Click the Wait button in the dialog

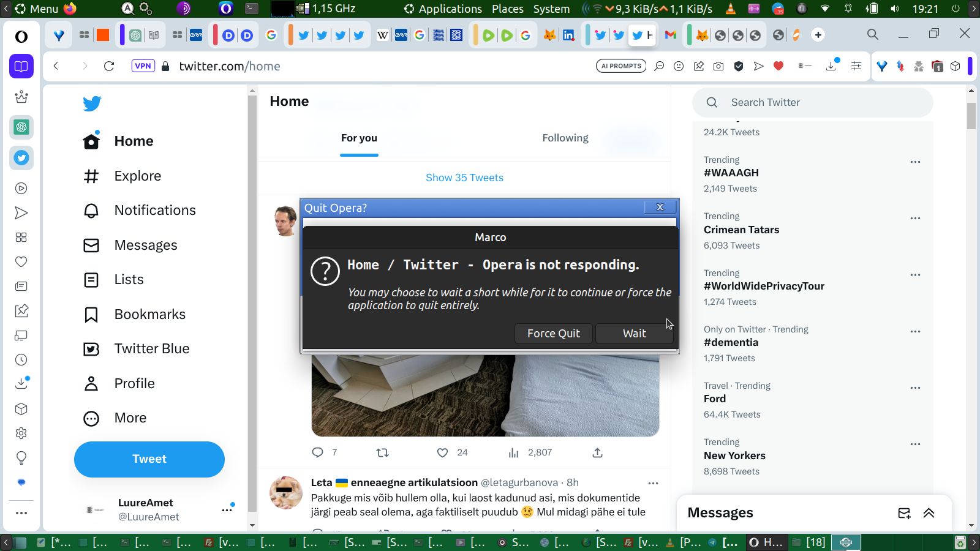click(635, 334)
